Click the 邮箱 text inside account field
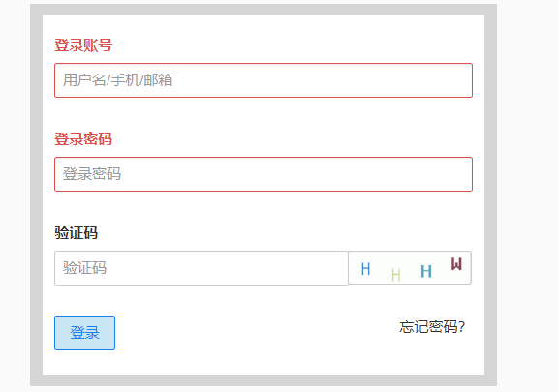 coord(159,80)
